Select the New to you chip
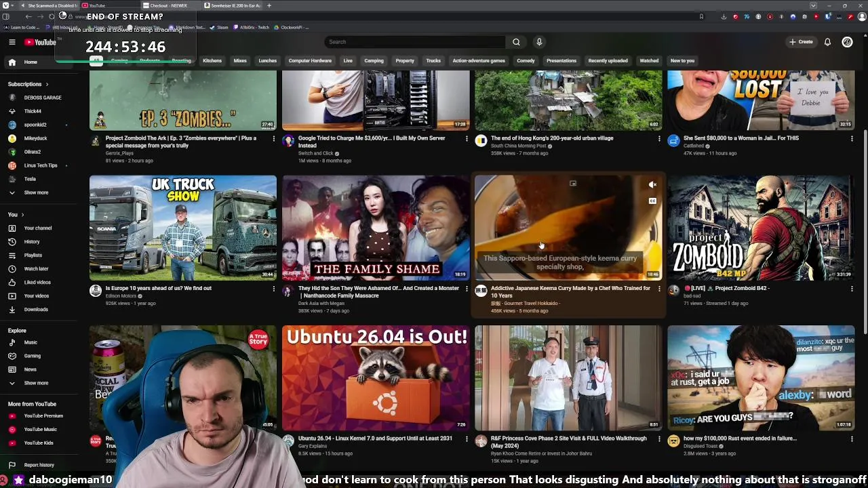Screen dimensions: 868x488 click(x=682, y=61)
